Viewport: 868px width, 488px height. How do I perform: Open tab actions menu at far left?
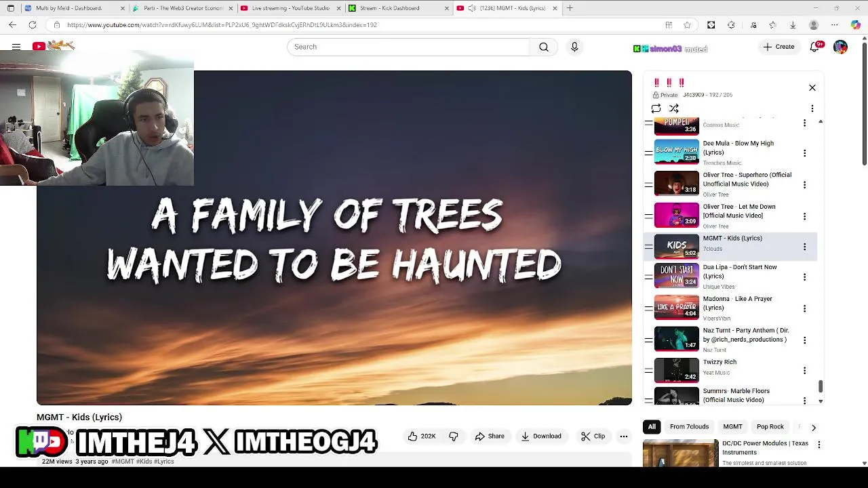pos(10,8)
